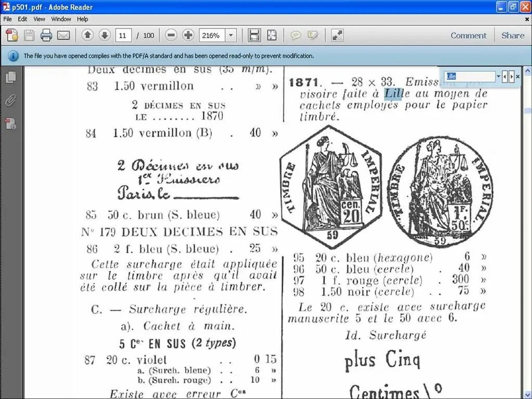Click the email envelope icon
532x399 pixels.
click(63, 36)
